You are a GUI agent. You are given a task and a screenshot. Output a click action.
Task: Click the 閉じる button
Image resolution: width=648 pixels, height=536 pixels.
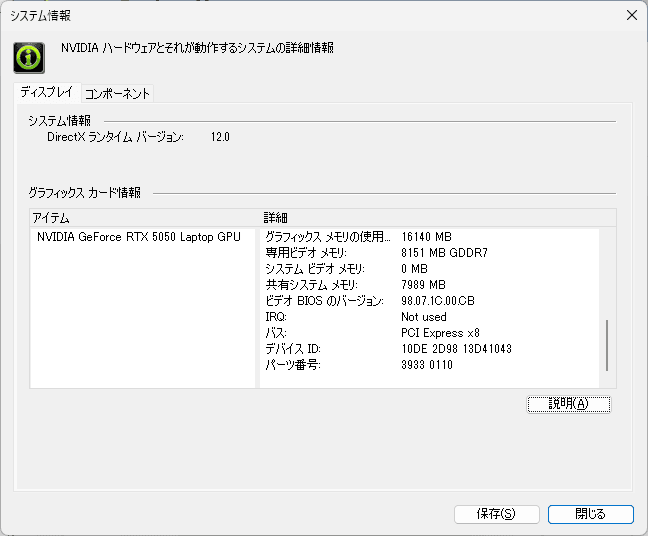point(590,514)
